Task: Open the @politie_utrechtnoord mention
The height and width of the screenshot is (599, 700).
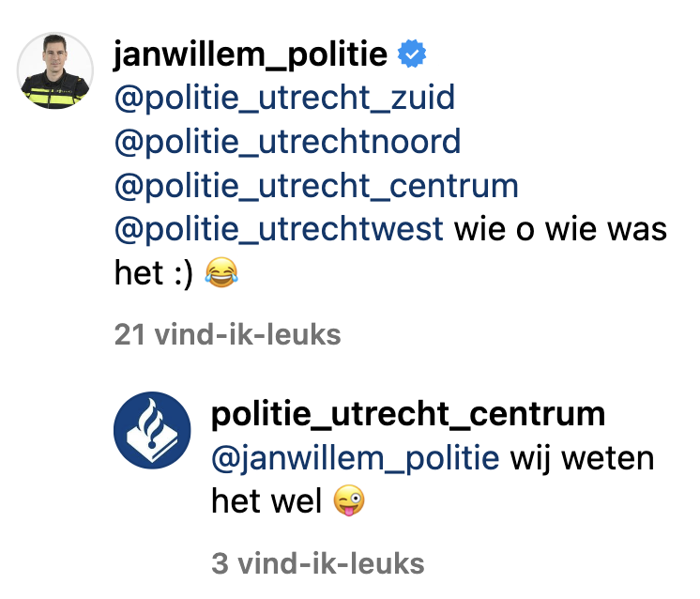Action: click(x=287, y=142)
